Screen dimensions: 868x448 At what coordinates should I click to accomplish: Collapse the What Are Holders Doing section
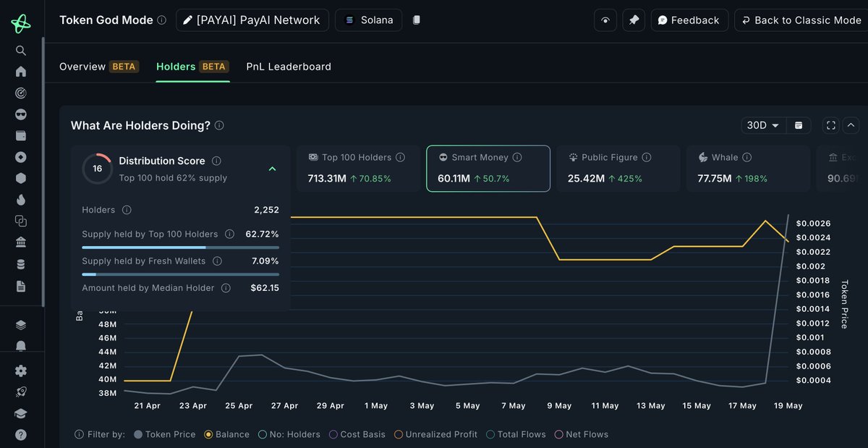coord(851,125)
